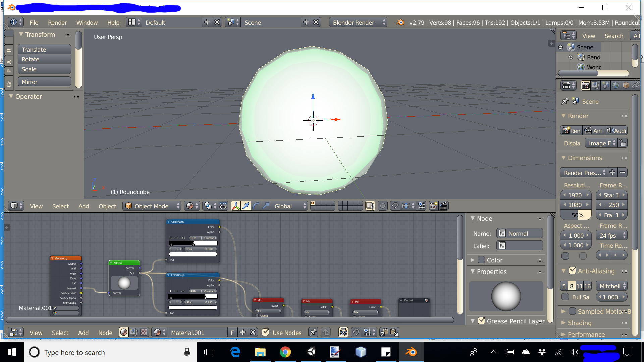Toggle the Use Nodes checkbox
Image resolution: width=644 pixels, height=362 pixels.
[x=265, y=332]
